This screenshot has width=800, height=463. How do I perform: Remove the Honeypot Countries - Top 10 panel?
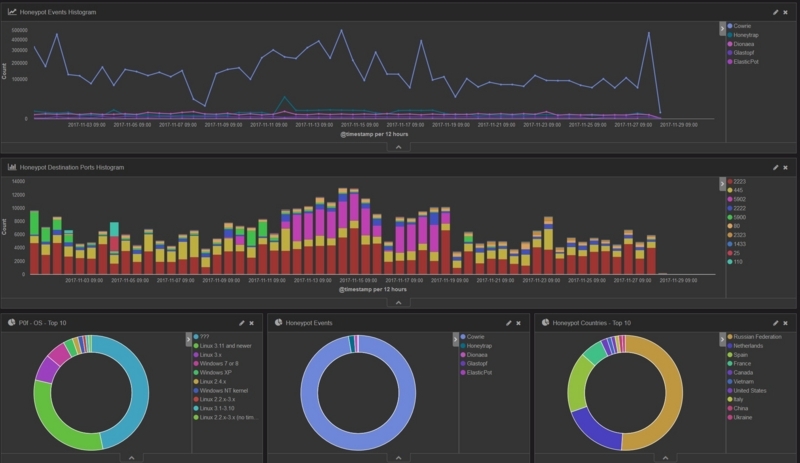(x=786, y=323)
